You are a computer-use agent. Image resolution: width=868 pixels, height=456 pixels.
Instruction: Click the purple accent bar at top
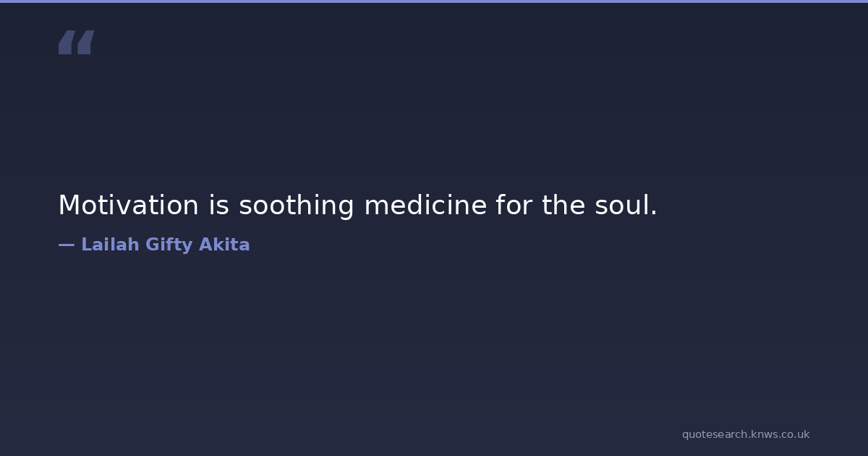pos(434,1)
